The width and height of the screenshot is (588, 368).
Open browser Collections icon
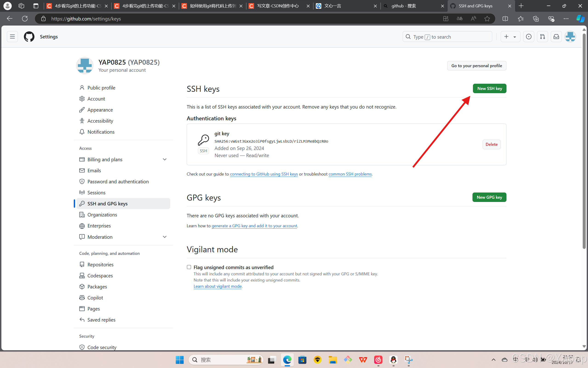[x=536, y=18]
